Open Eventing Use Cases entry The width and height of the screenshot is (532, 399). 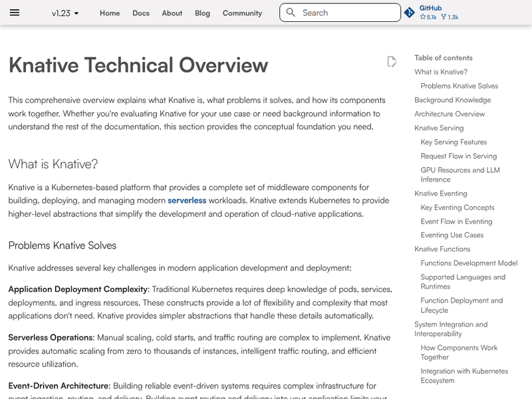point(452,235)
